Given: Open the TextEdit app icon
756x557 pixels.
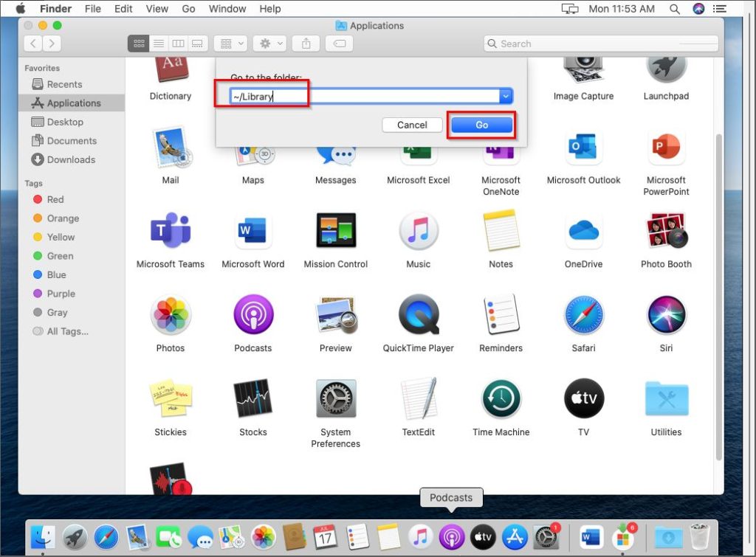Looking at the screenshot, I should pyautogui.click(x=418, y=398).
